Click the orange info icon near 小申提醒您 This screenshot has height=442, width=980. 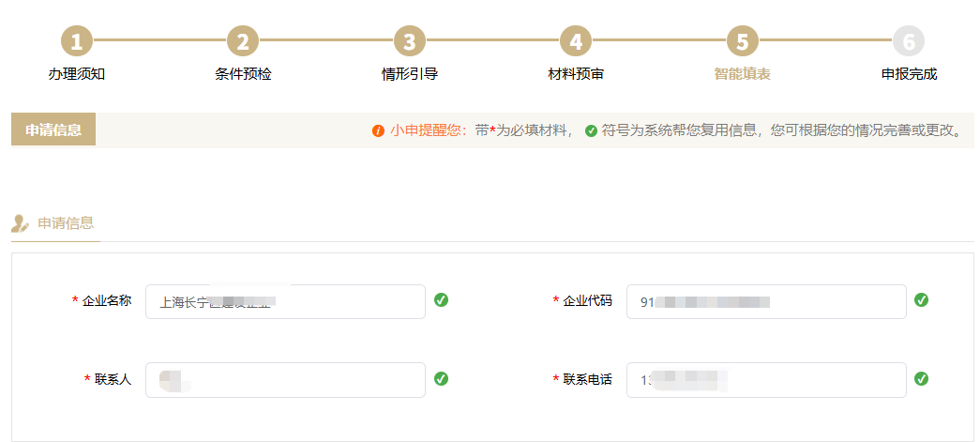378,130
